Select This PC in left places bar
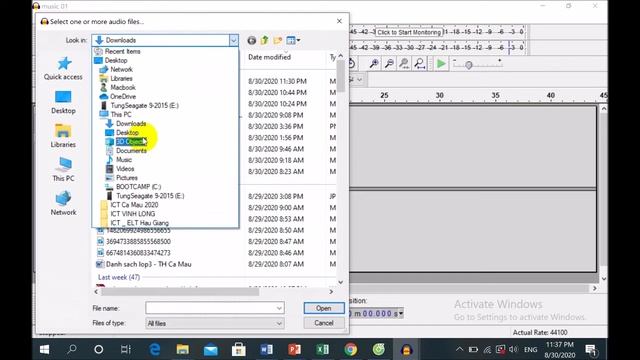This screenshot has width=640, height=360. coord(63,170)
